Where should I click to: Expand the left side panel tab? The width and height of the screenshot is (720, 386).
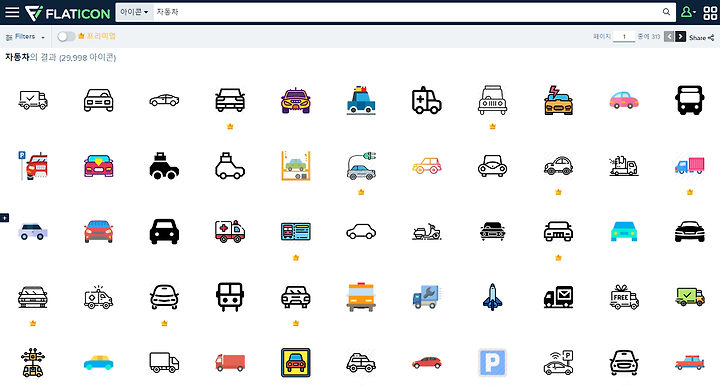pos(4,218)
